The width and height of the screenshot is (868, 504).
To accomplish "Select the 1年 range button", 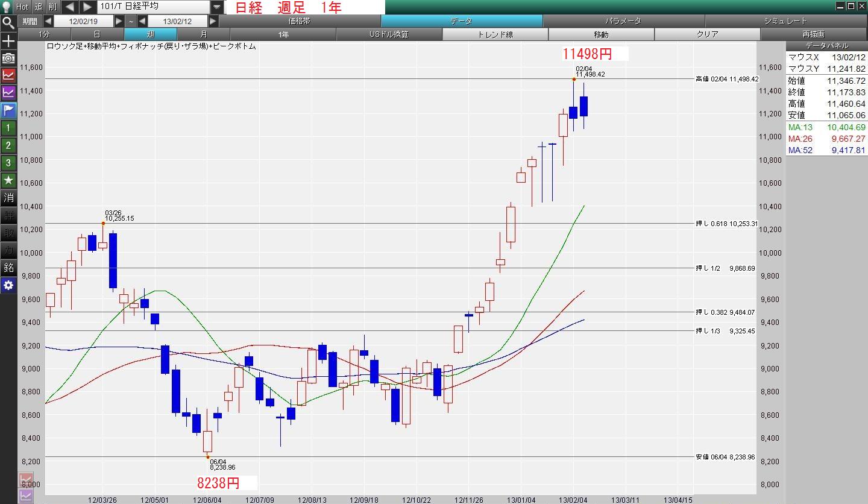I will (283, 34).
